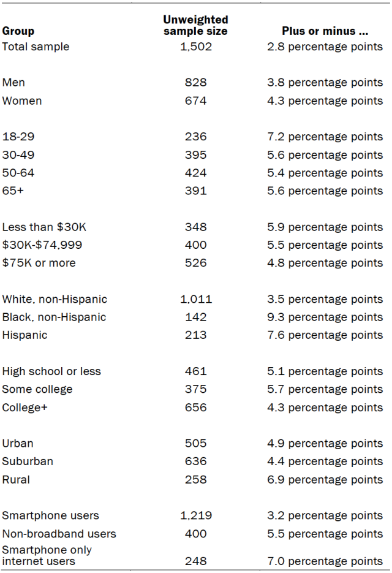Click the total sample size value 1,502
The image size is (392, 573).
point(196,47)
